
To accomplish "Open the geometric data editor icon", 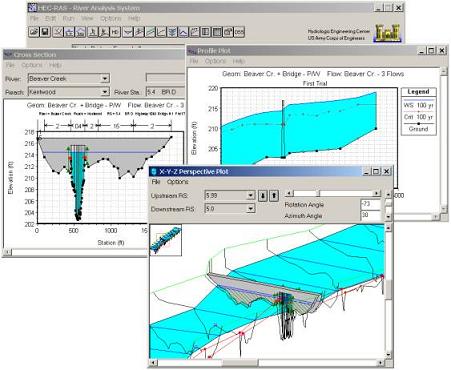I will (58, 32).
